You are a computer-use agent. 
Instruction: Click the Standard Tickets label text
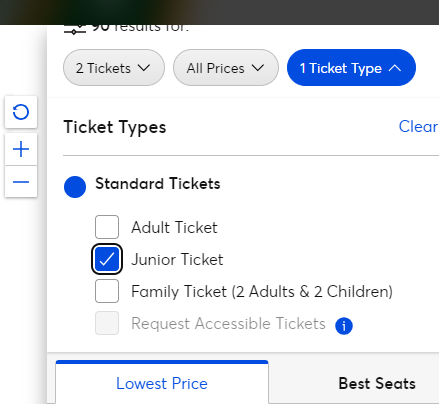pos(158,183)
